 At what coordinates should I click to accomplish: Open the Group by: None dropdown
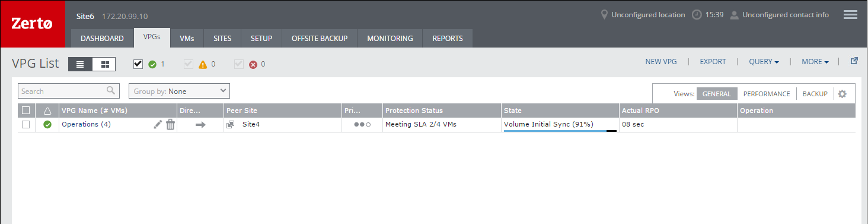tap(179, 91)
